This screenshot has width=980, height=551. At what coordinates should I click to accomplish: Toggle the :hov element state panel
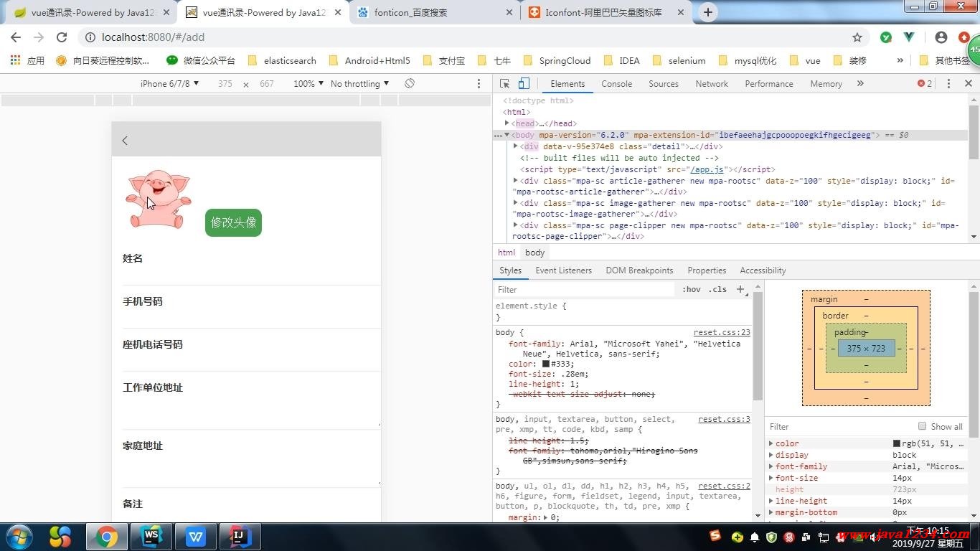pos(692,289)
